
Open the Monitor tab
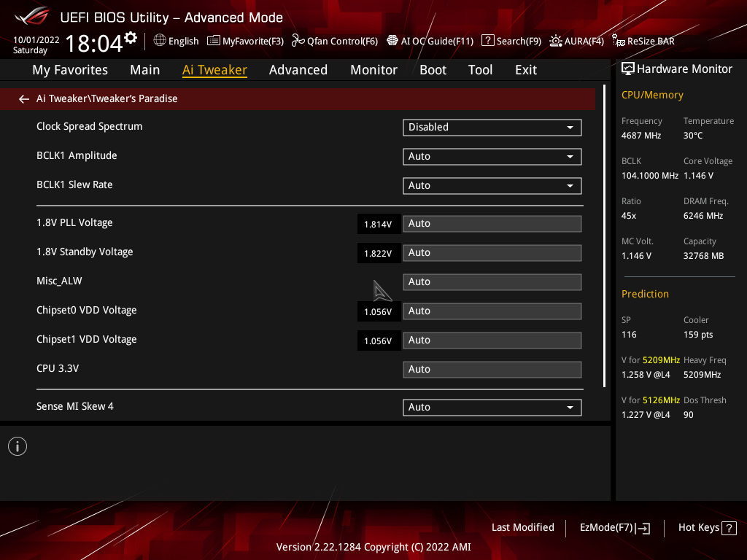(373, 70)
